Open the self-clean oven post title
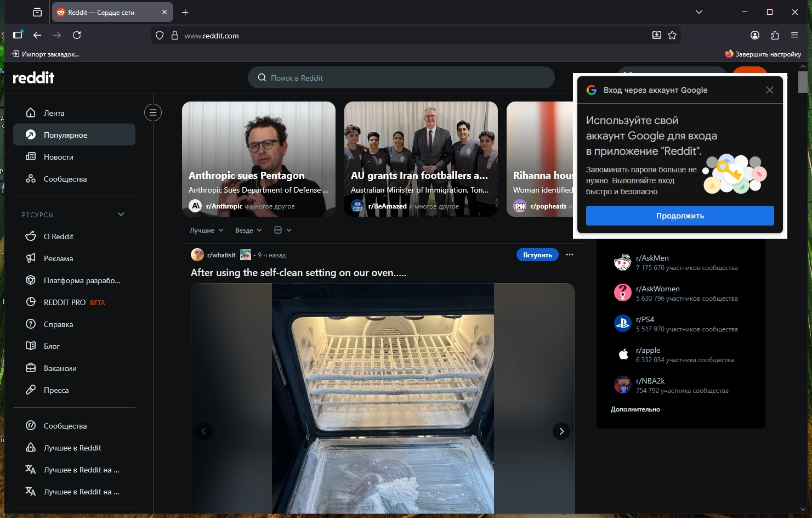 298,273
